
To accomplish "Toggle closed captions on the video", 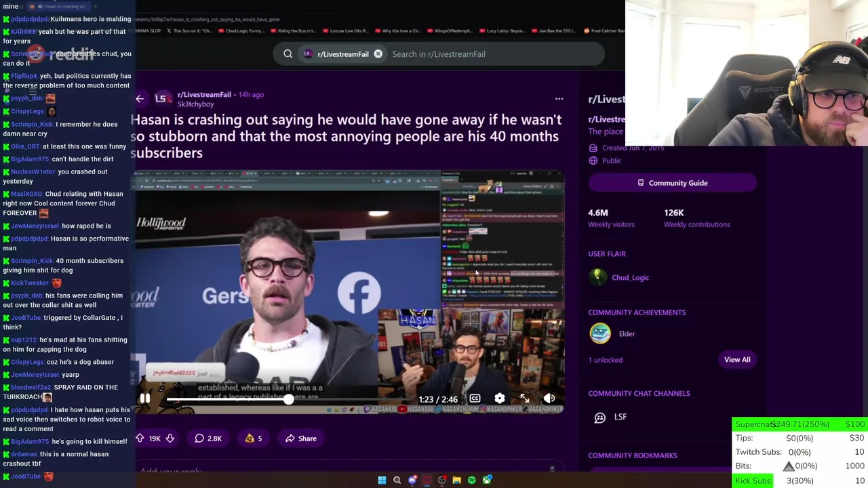I will pos(475,399).
